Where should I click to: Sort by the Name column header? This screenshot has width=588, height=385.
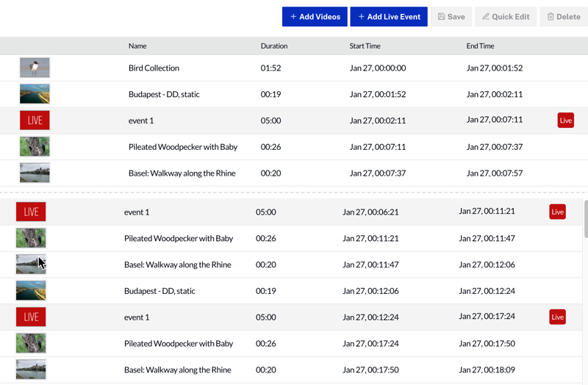(x=137, y=46)
